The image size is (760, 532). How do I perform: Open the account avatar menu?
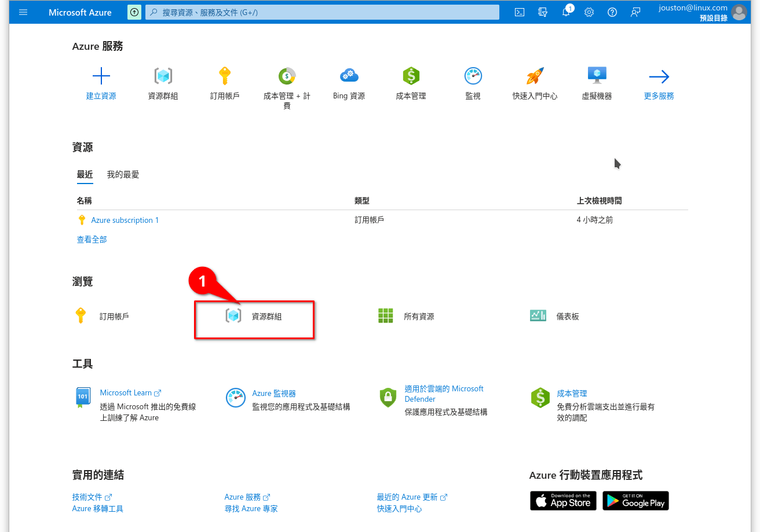pyautogui.click(x=739, y=12)
